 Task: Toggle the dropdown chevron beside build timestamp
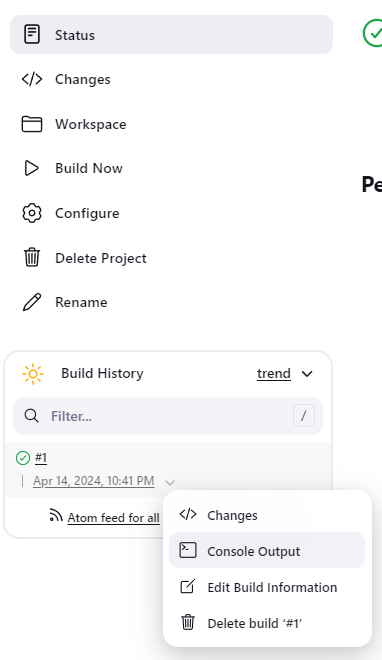tap(170, 482)
